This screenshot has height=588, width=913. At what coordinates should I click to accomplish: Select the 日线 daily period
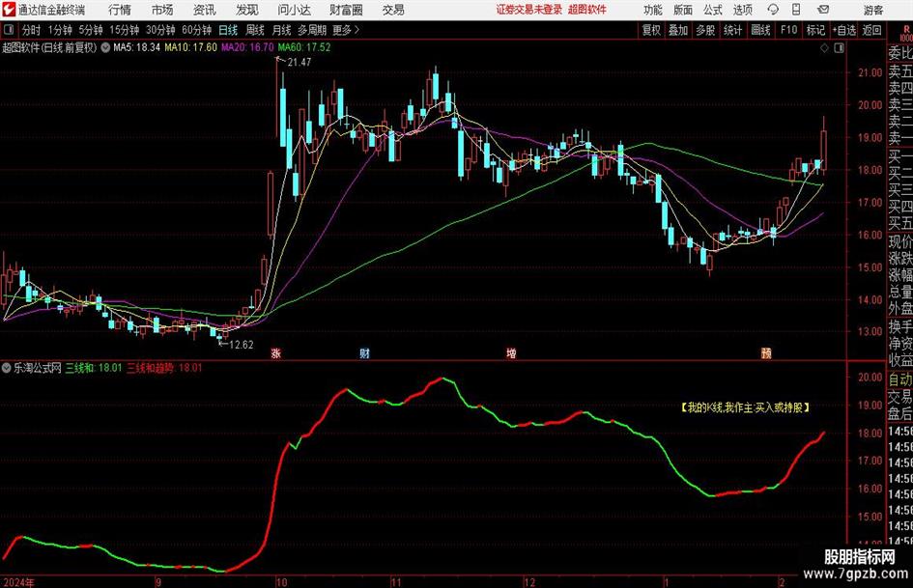pyautogui.click(x=228, y=30)
